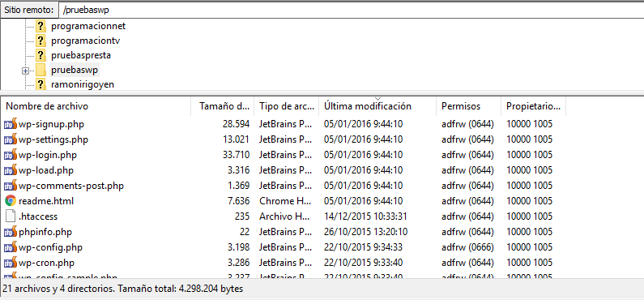644x300 pixels.
Task: Select file name wp-comments-post.php
Action: (x=71, y=186)
